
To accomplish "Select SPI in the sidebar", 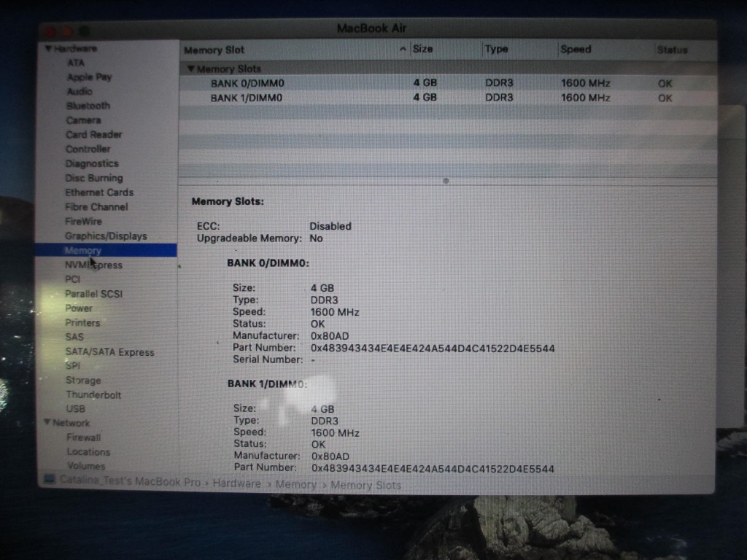I will pyautogui.click(x=73, y=366).
